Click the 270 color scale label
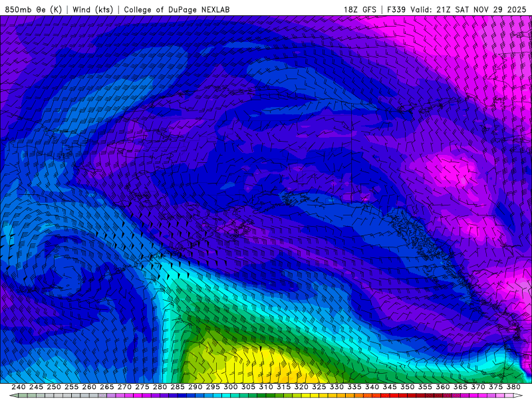The width and height of the screenshot is (532, 399). click(124, 387)
